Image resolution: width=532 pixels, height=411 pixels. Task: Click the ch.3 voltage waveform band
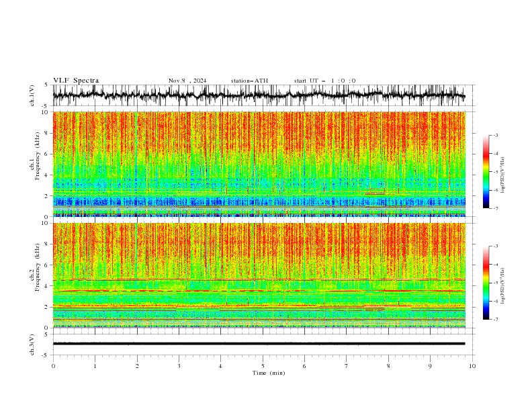tap(259, 344)
